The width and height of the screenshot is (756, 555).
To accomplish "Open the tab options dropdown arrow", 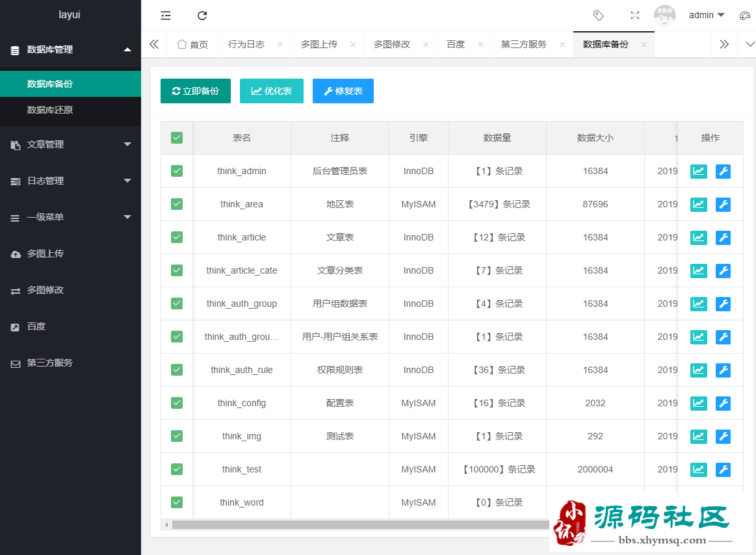I will coord(749,44).
